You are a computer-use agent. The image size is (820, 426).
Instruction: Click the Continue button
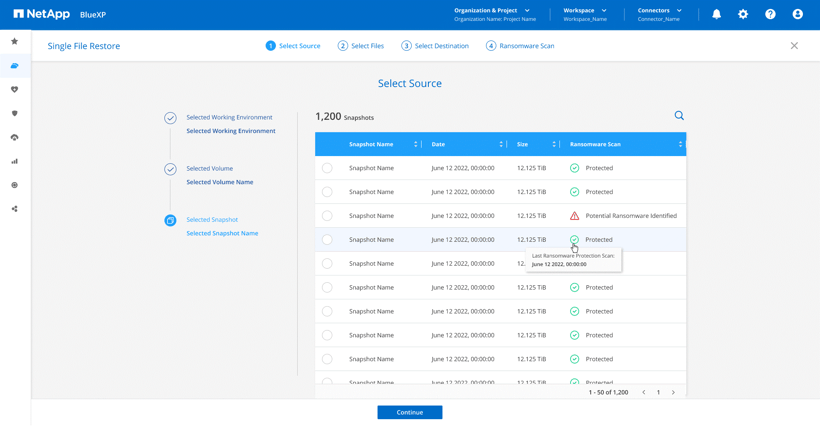point(409,412)
